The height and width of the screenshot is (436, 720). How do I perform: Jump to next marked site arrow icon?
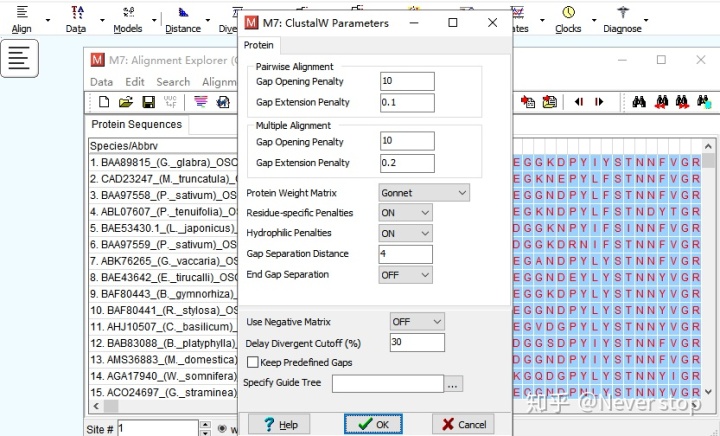(x=598, y=101)
